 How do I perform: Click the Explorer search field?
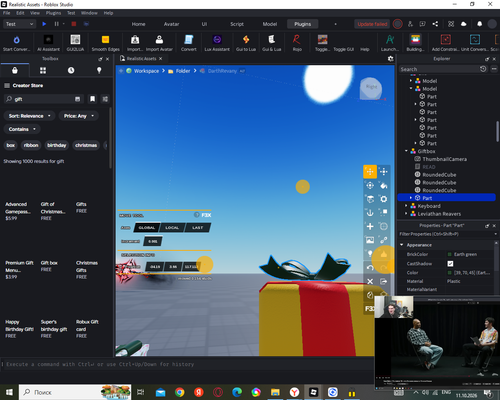click(439, 69)
